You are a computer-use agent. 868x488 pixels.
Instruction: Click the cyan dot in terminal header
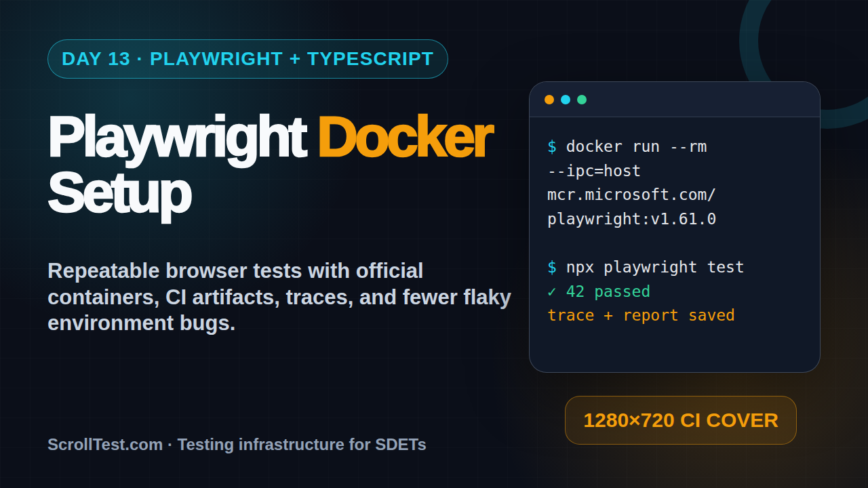566,100
